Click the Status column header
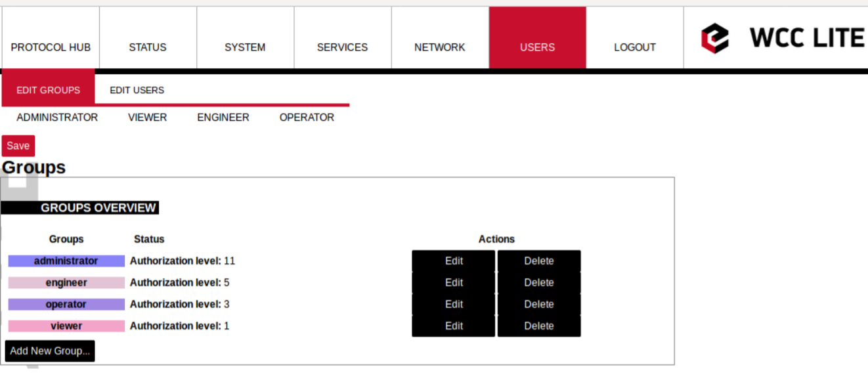 (x=149, y=239)
